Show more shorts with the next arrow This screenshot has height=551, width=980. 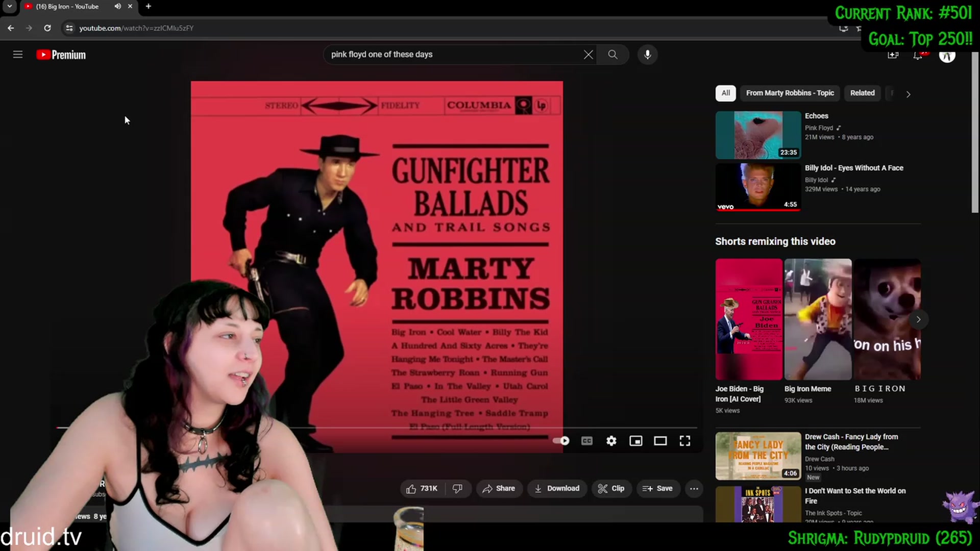click(918, 319)
